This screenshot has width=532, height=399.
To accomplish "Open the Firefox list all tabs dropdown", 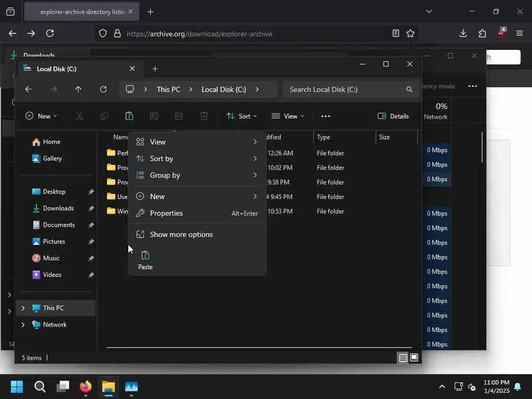I will (x=429, y=11).
